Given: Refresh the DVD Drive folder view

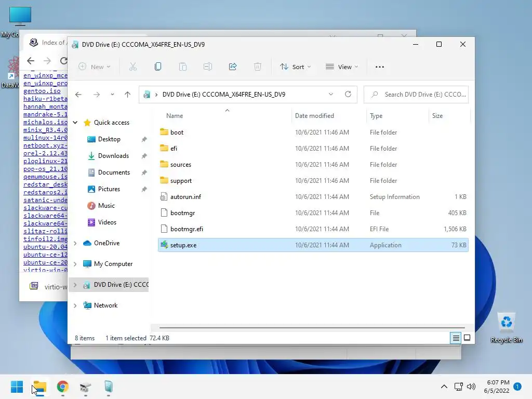Looking at the screenshot, I should (348, 95).
